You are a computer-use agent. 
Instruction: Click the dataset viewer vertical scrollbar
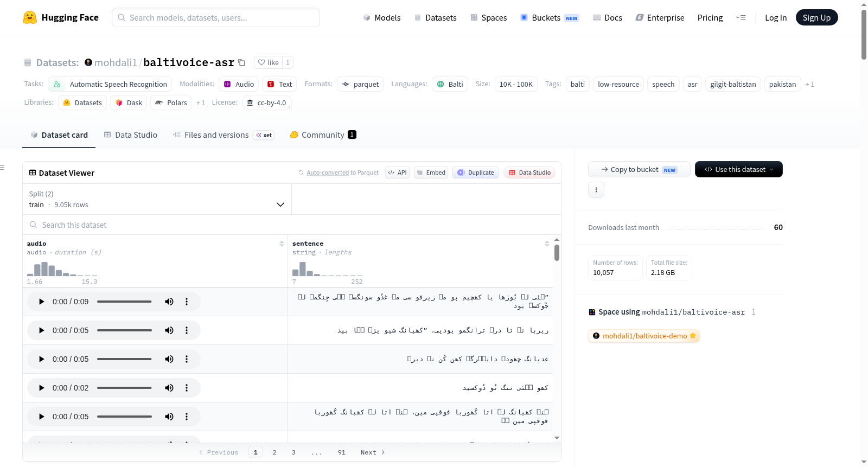pyautogui.click(x=557, y=253)
